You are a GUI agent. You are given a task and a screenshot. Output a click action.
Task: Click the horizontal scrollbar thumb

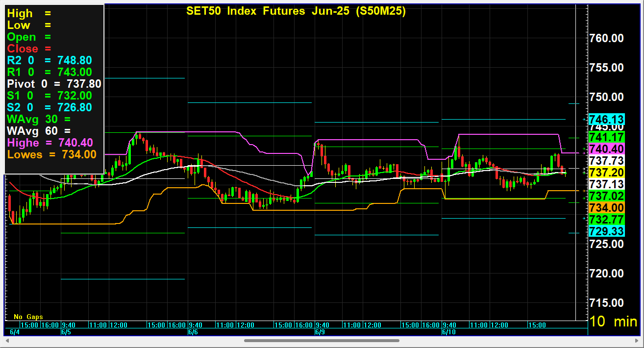322,340
